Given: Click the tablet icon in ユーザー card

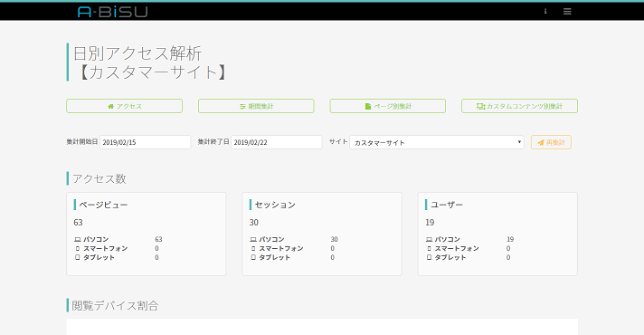Looking at the screenshot, I should [x=430, y=257].
